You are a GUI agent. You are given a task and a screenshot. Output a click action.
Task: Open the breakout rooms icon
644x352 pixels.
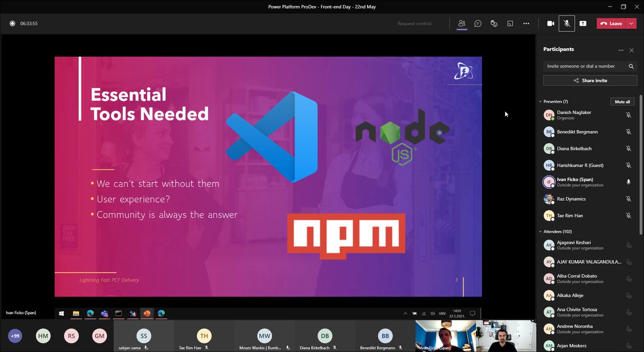point(510,24)
